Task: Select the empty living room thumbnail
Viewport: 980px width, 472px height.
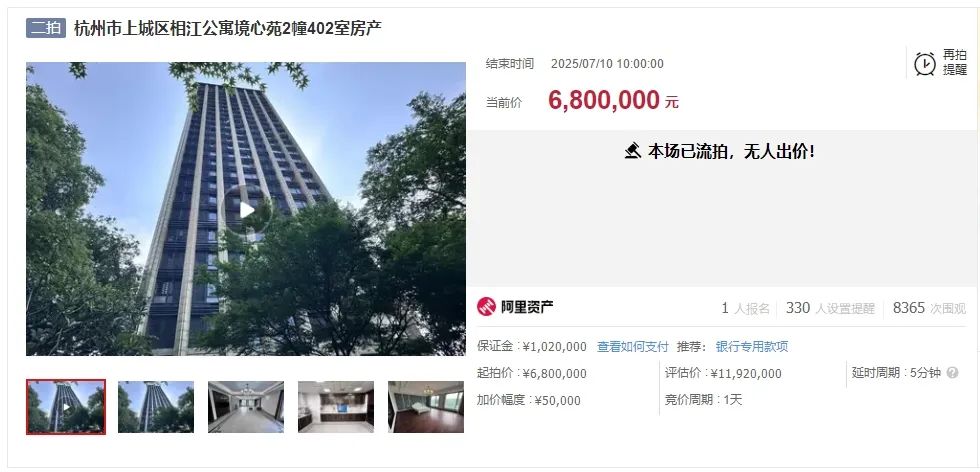Action: click(x=246, y=407)
